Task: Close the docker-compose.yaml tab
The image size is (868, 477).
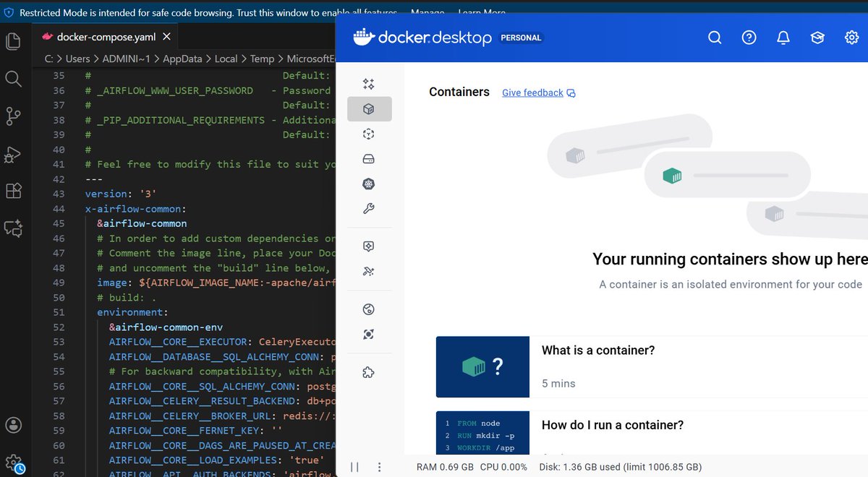Action: pyautogui.click(x=166, y=37)
